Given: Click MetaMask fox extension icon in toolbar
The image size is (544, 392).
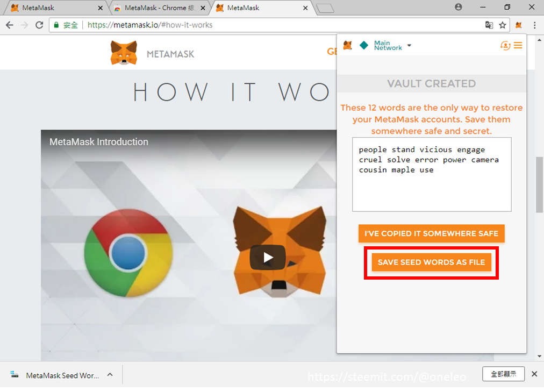Looking at the screenshot, I should tap(519, 25).
